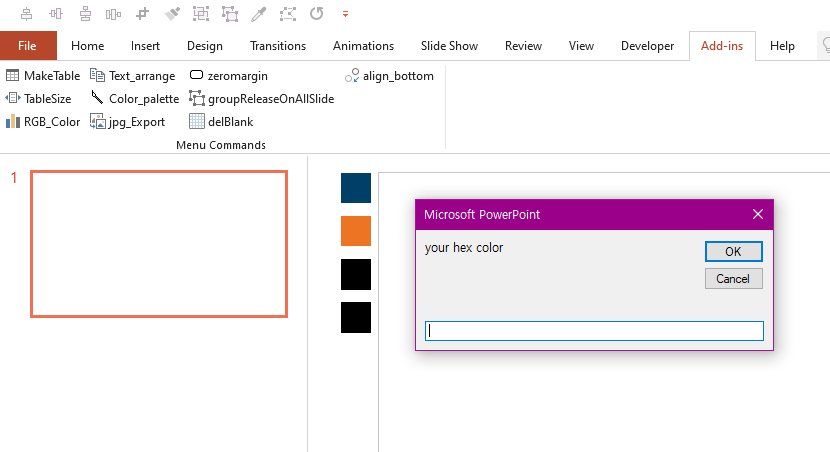Focus the hex color input field

(594, 331)
